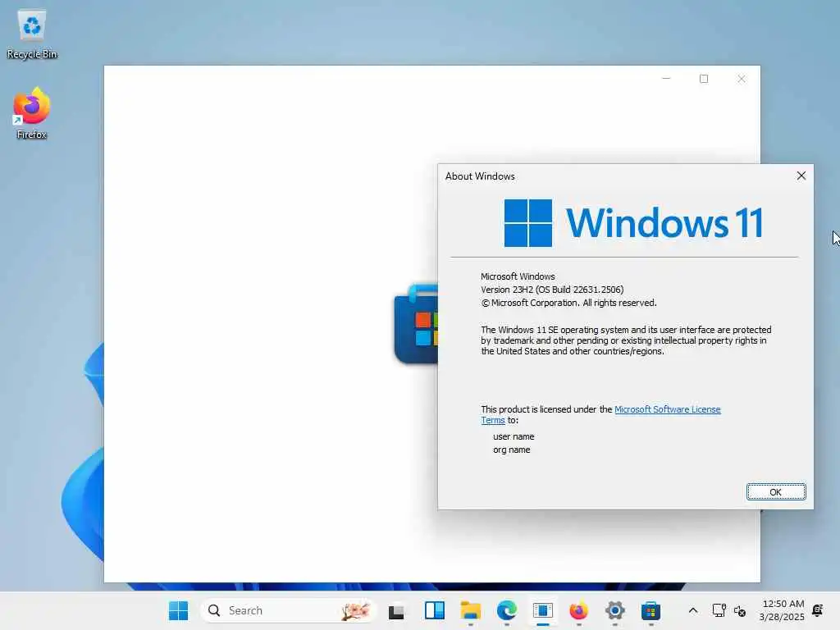The image size is (840, 630).
Task: Click the network status tray icon
Action: 719,610
